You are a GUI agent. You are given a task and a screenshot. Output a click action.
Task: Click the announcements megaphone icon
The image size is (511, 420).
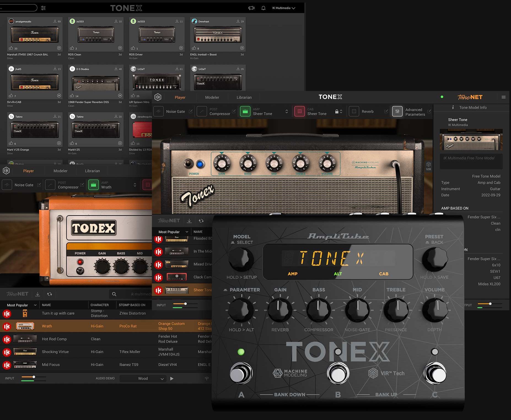(251, 8)
